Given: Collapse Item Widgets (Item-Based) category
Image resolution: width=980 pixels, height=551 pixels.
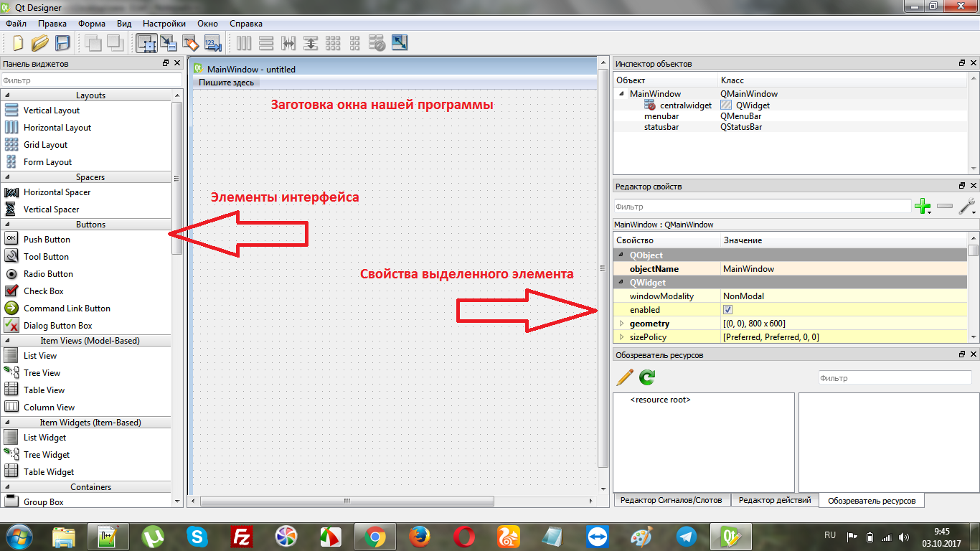Looking at the screenshot, I should (x=8, y=423).
